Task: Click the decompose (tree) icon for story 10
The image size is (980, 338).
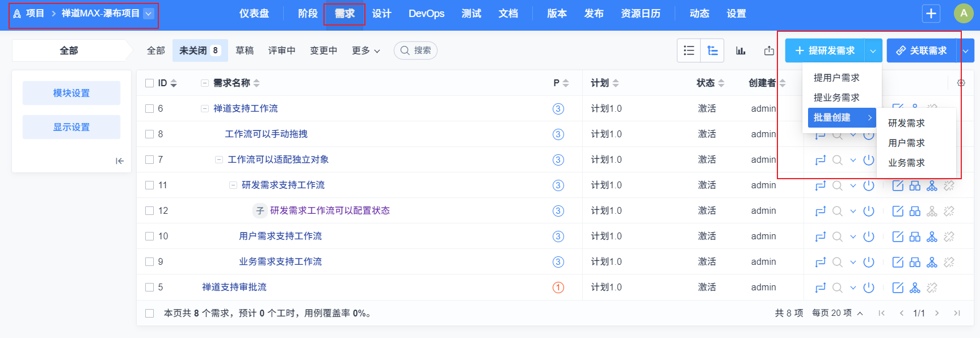Action: (x=932, y=236)
